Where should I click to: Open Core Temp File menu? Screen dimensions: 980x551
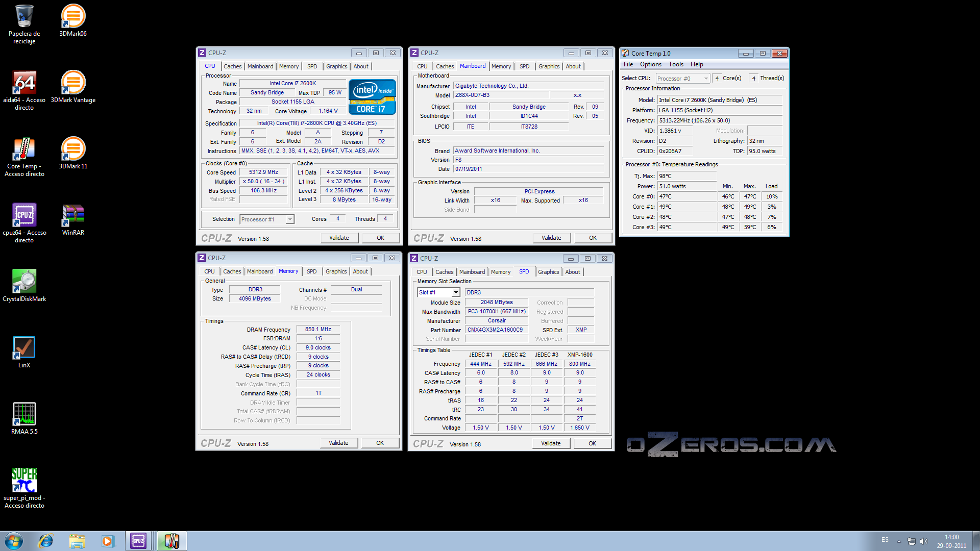628,64
